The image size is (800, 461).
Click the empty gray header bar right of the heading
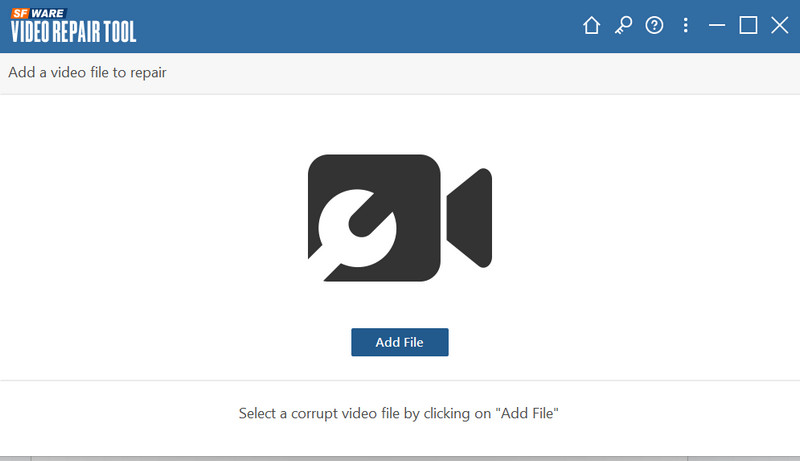(480, 72)
